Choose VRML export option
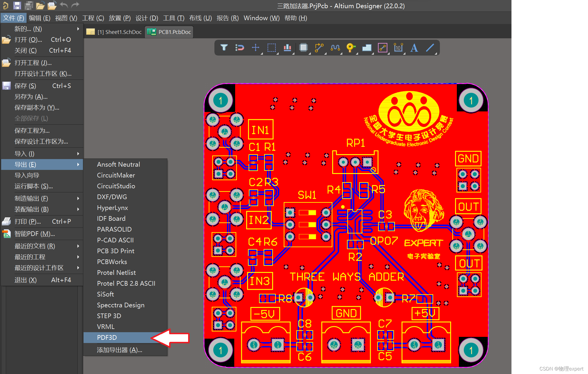Viewport: 588px width, 374px height. pos(106,327)
